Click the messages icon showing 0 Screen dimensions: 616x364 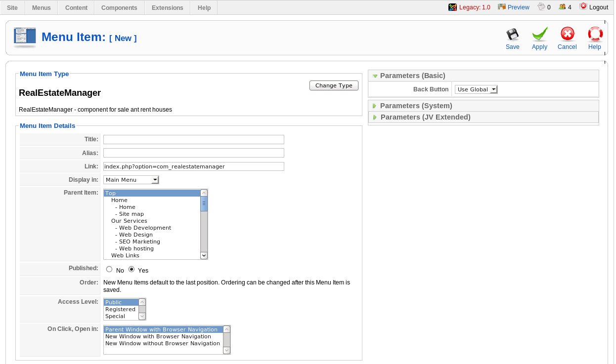(x=541, y=7)
